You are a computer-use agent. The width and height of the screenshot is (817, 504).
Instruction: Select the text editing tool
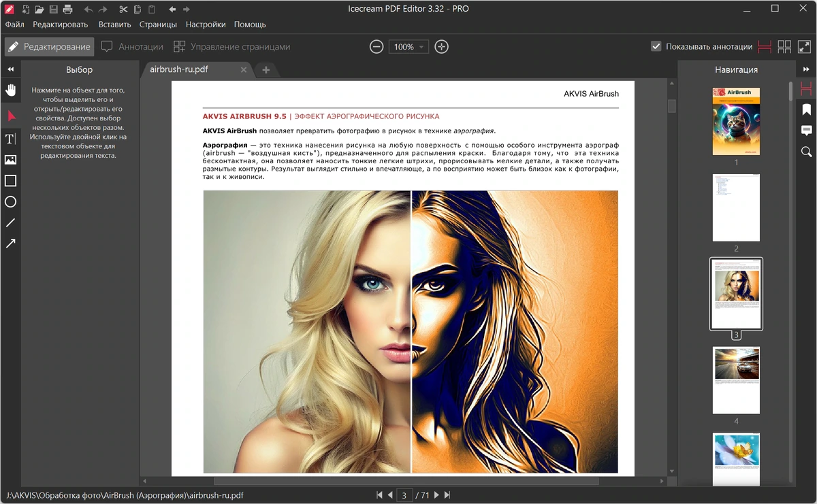coord(11,139)
